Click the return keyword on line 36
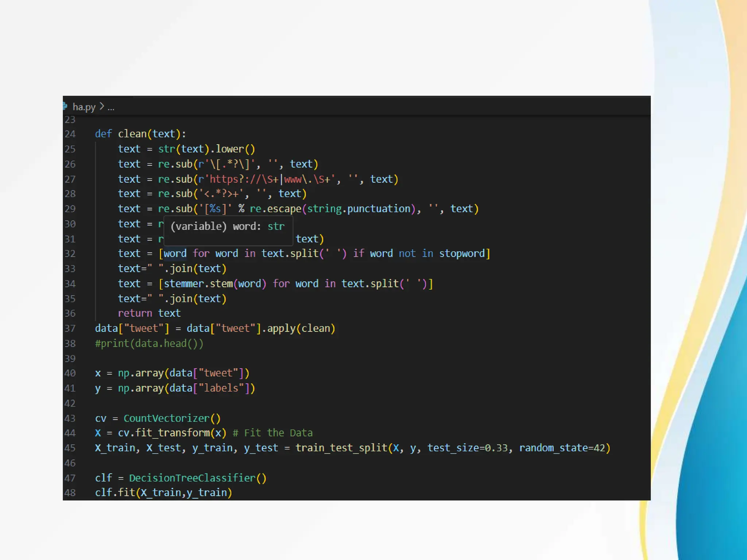The width and height of the screenshot is (747, 560). tap(135, 313)
